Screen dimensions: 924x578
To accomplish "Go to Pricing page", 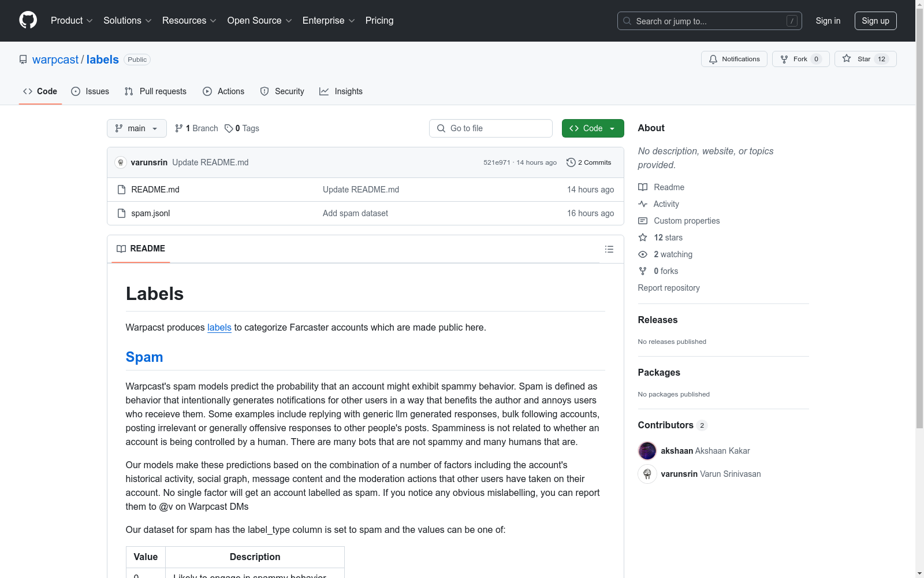I will 379,20.
